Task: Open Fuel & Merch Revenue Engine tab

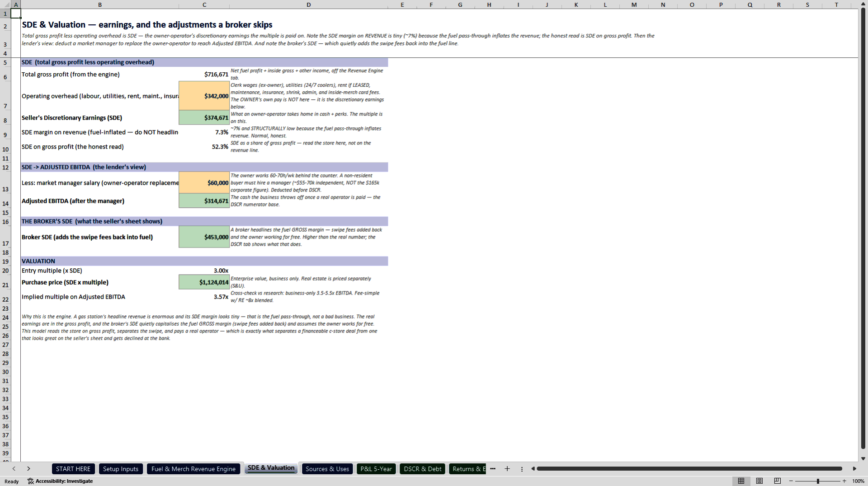Action: (x=193, y=469)
